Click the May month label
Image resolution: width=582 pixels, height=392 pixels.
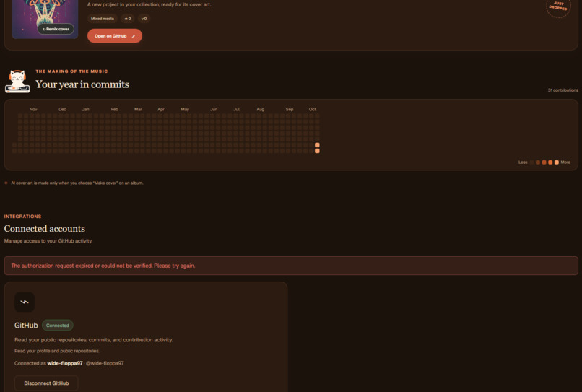click(185, 110)
